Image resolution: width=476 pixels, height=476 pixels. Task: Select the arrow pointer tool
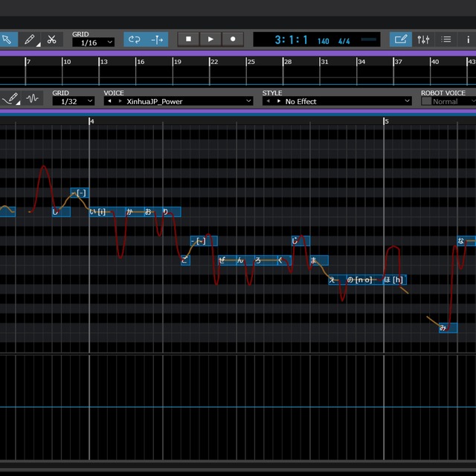[7, 39]
